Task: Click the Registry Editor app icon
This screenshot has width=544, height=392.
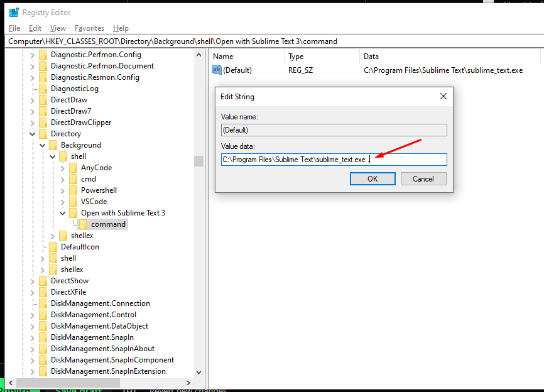Action: (14, 13)
